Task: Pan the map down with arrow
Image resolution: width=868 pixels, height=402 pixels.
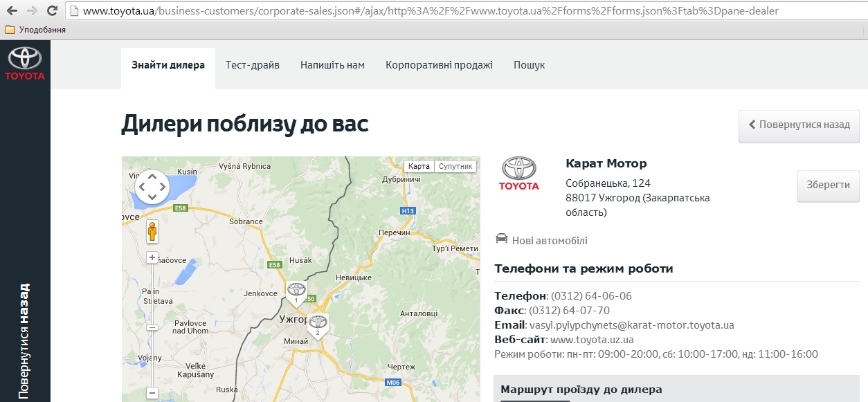Action: tap(152, 198)
